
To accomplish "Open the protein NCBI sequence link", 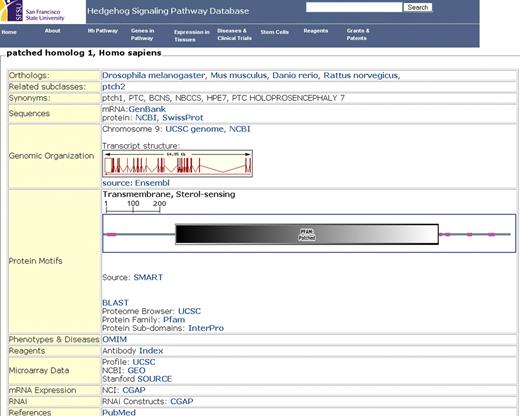I will [146, 118].
